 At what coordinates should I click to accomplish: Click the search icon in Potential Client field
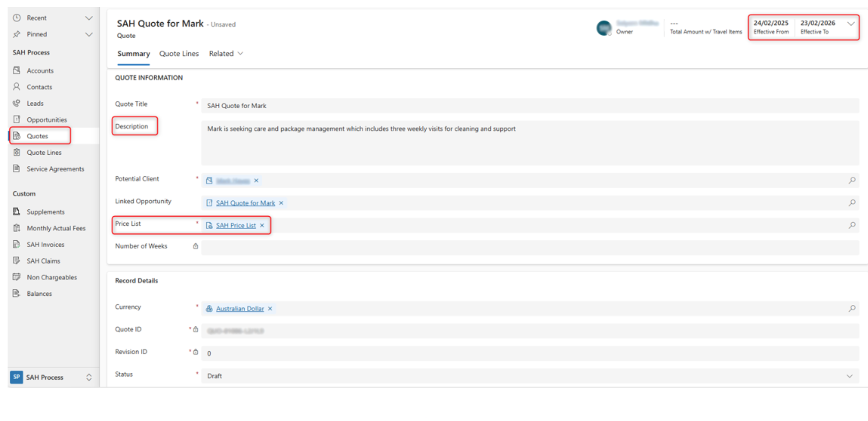[x=852, y=180]
